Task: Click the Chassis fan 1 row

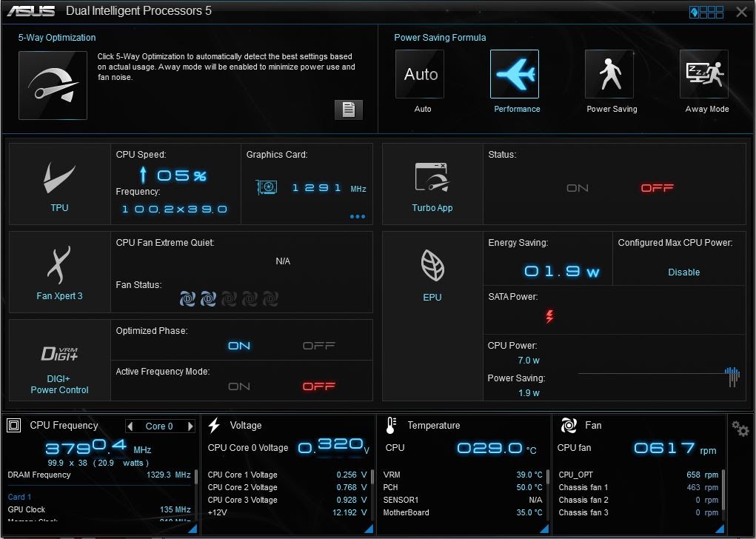Action: [x=638, y=487]
